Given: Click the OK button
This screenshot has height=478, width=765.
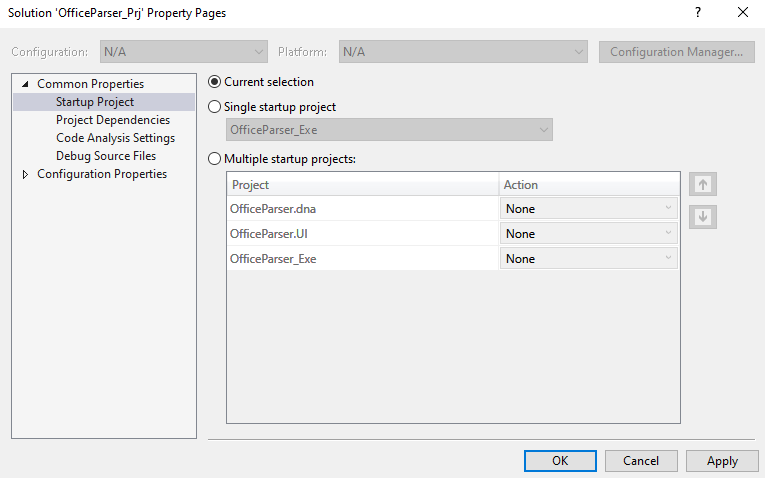Looking at the screenshot, I should point(560,461).
